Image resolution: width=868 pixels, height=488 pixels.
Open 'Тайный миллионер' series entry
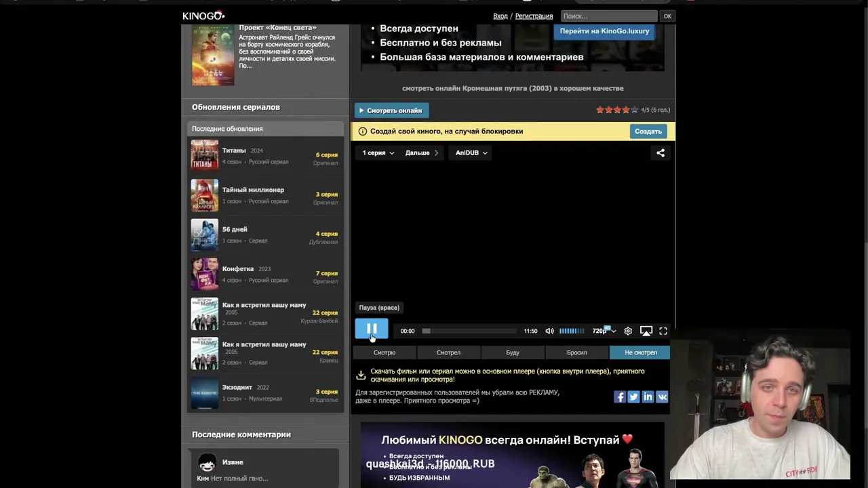(x=265, y=195)
